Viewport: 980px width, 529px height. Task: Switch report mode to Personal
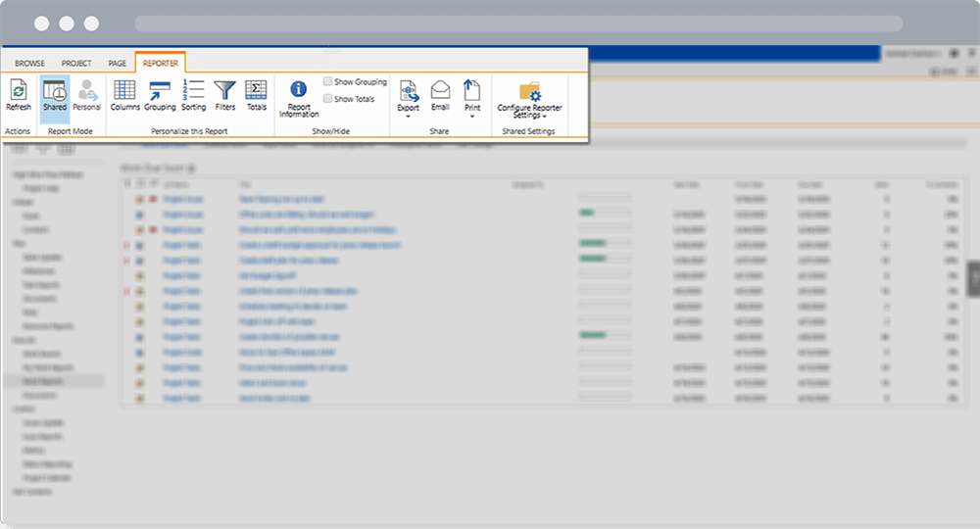point(86,95)
